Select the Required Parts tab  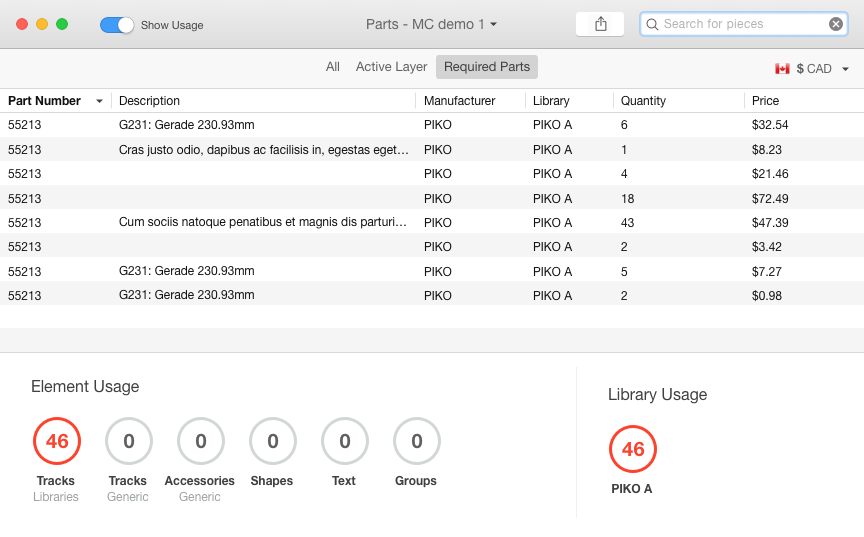pos(487,67)
